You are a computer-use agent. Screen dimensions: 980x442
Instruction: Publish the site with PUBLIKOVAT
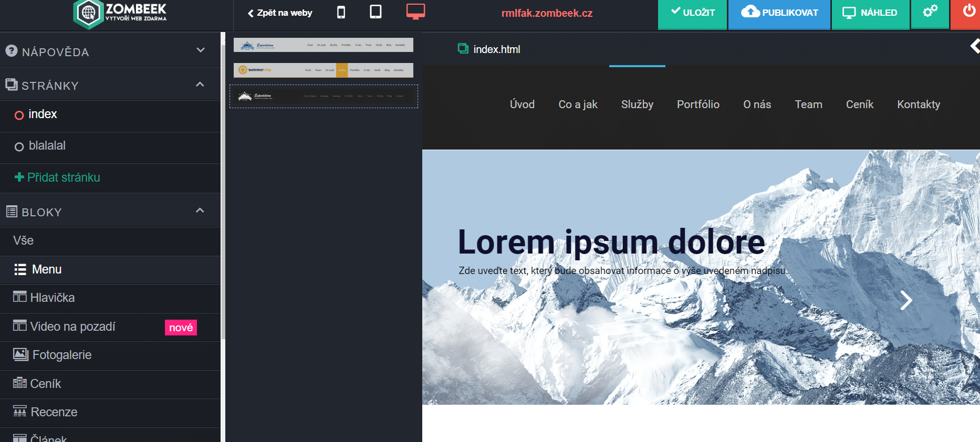pyautogui.click(x=779, y=14)
